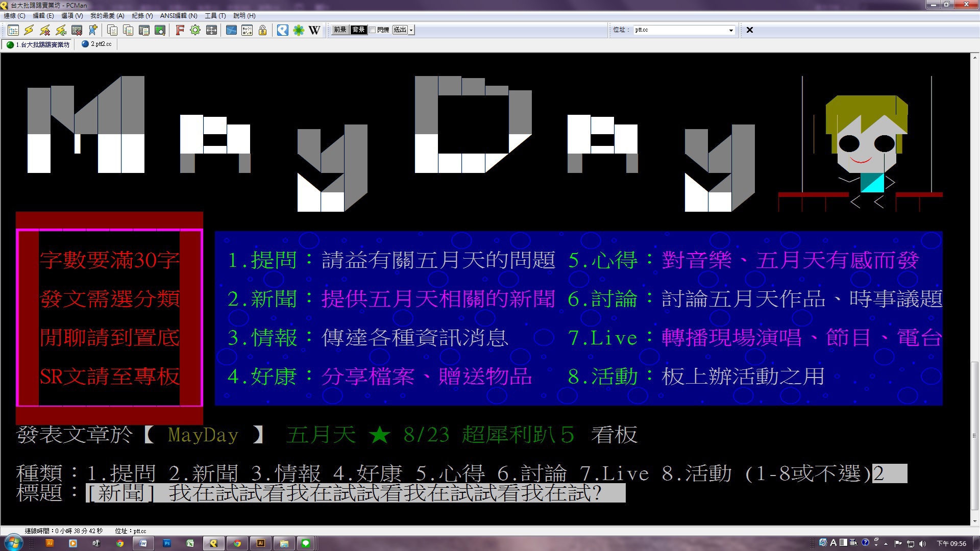Open the ANSI編輯 menu
The width and height of the screenshot is (980, 551).
coord(178,16)
